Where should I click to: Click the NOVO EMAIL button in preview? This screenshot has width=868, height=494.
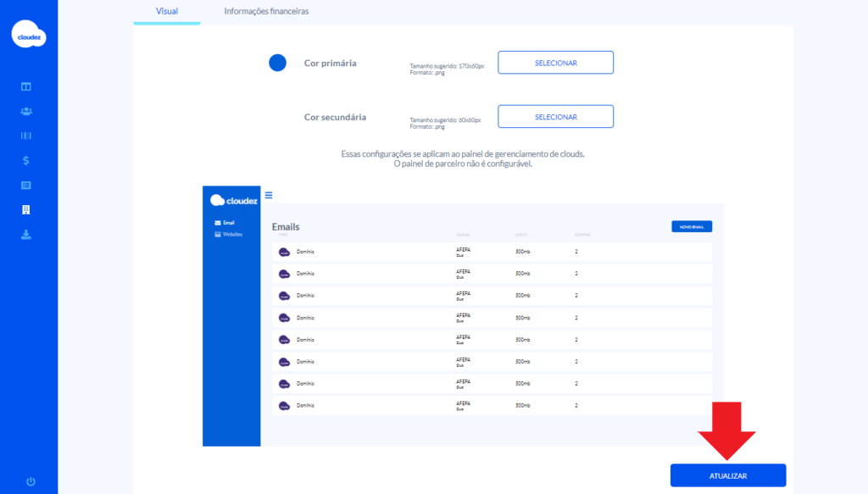[x=691, y=226]
